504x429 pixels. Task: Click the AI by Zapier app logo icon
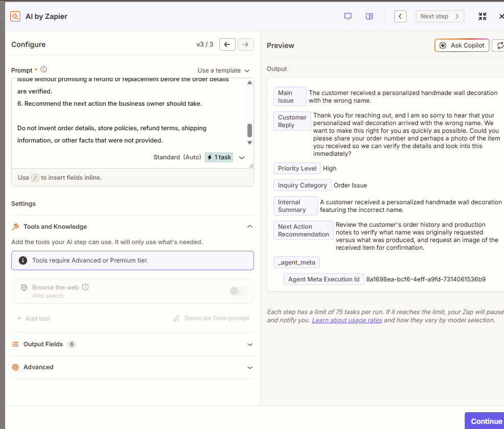[x=15, y=16]
